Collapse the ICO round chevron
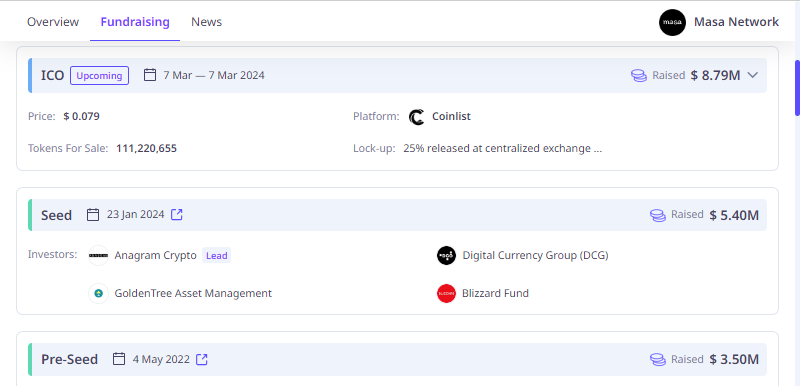 753,75
